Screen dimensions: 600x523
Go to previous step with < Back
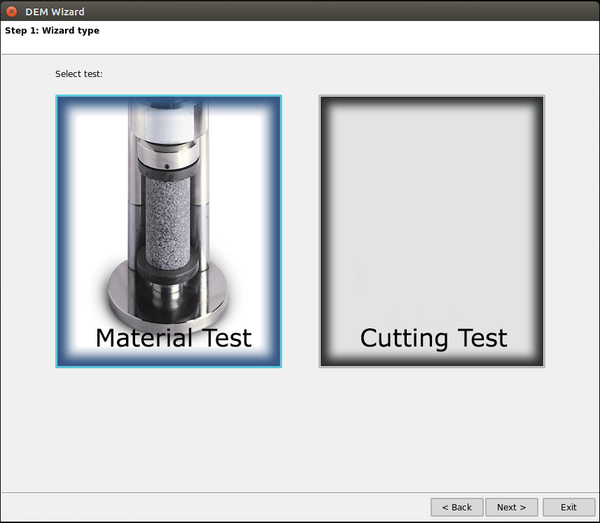click(x=457, y=507)
